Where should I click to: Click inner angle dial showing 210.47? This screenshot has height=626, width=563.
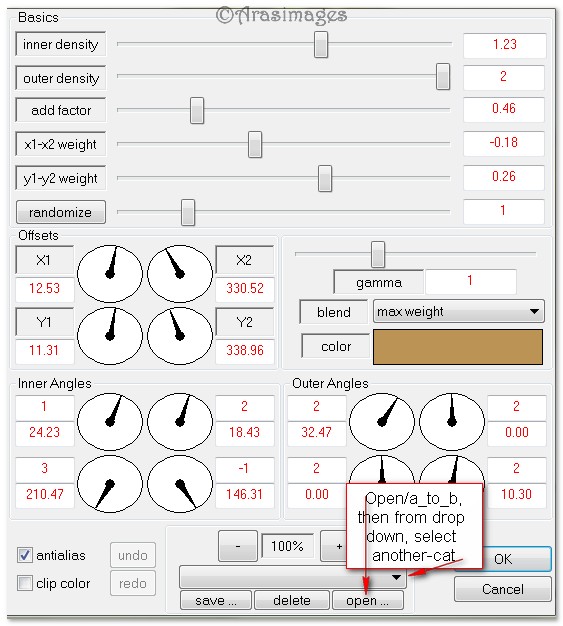110,484
